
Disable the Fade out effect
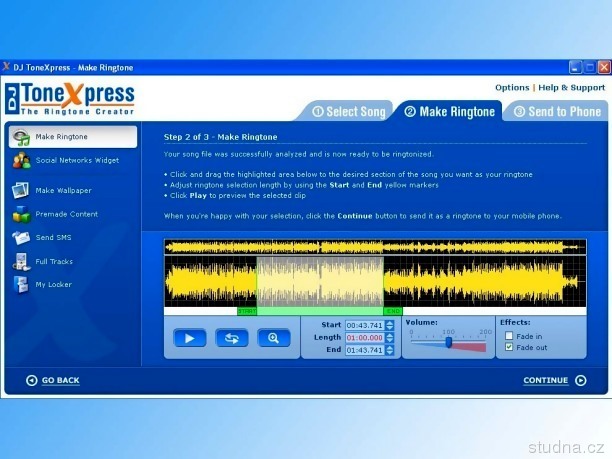509,347
